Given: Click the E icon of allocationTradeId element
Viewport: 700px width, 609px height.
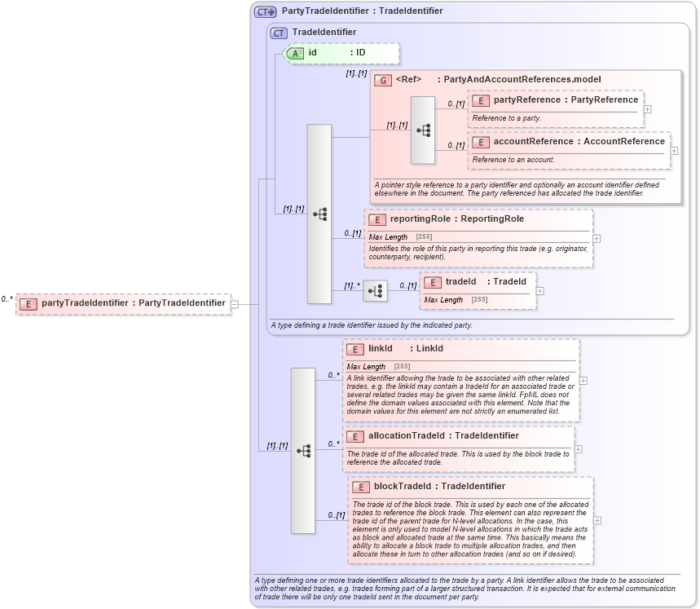Looking at the screenshot, I should point(355,437).
